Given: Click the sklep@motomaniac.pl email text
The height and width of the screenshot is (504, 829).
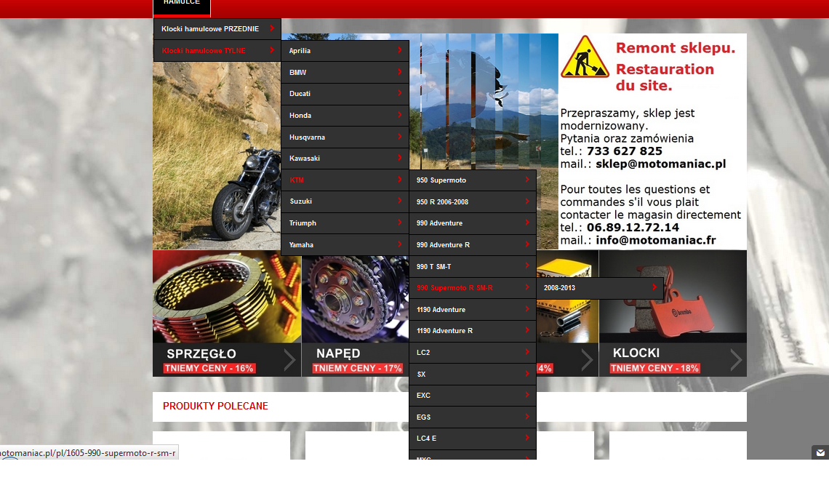Looking at the screenshot, I should click(x=661, y=164).
